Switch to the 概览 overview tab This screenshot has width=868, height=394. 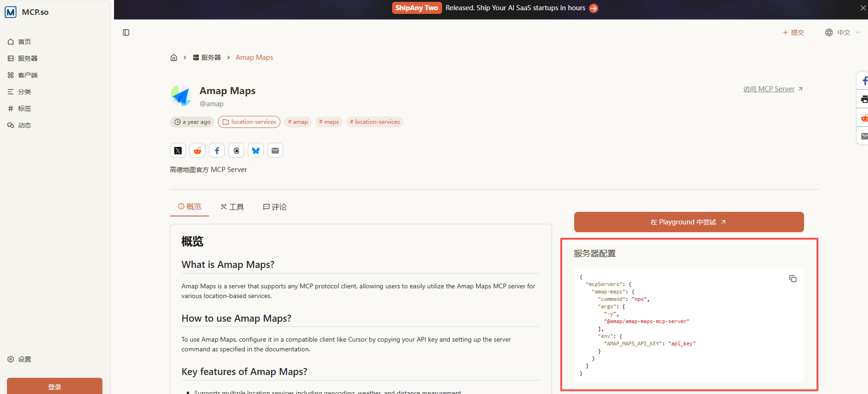click(x=190, y=207)
